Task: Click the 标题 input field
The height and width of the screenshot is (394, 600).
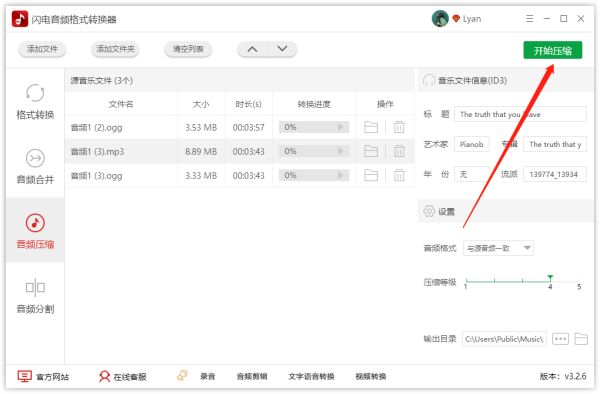Action: coord(520,114)
